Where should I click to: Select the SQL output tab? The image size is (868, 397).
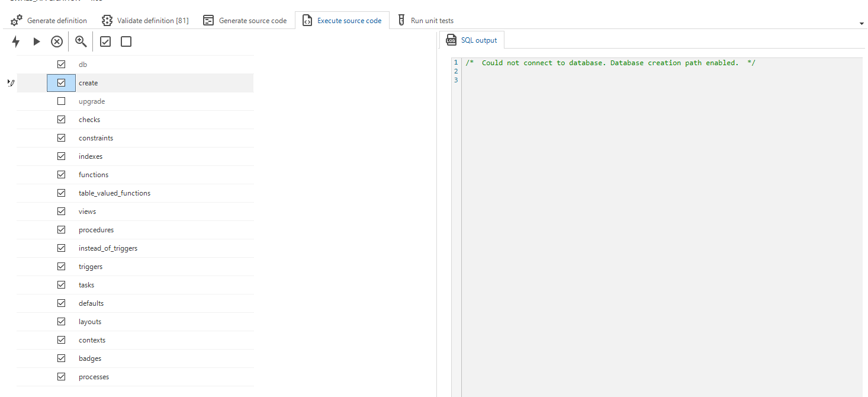coord(472,40)
